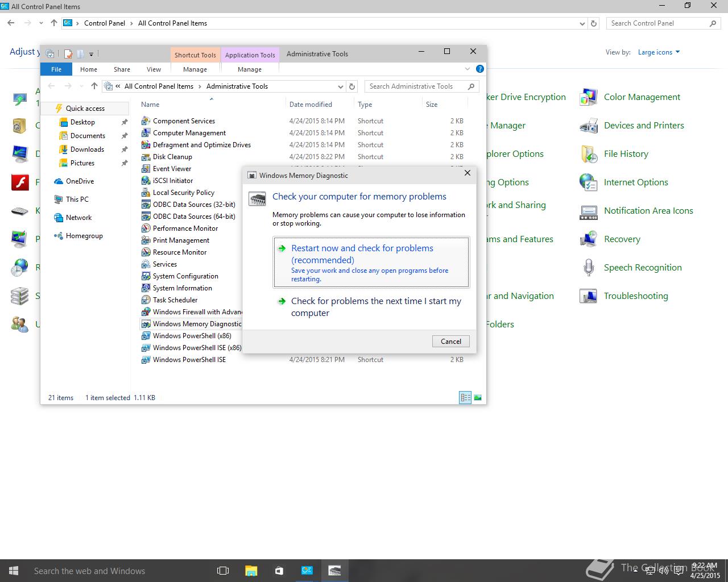Screen dimensions: 728x582
Task: Go up one level in Administrative Tools
Action: [94, 86]
